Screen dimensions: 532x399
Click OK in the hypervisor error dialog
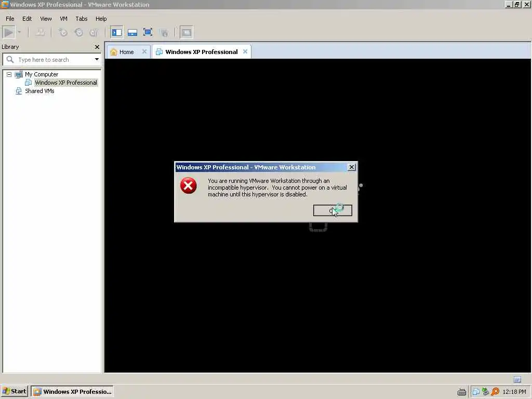coord(332,210)
